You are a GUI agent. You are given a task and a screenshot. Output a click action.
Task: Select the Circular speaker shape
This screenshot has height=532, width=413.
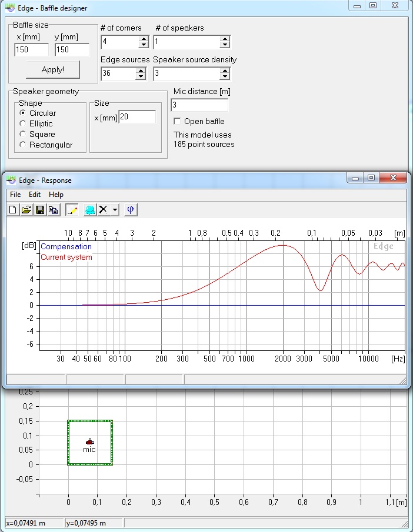23,113
